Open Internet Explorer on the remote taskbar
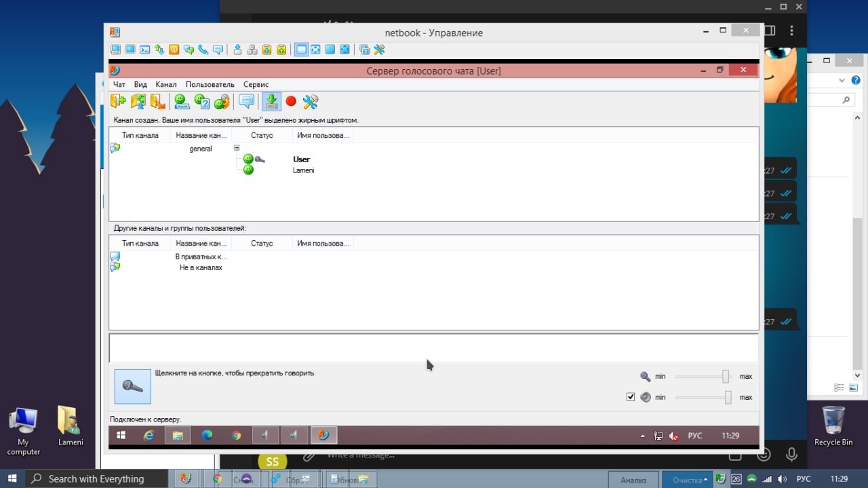Image resolution: width=868 pixels, height=488 pixels. [x=149, y=435]
